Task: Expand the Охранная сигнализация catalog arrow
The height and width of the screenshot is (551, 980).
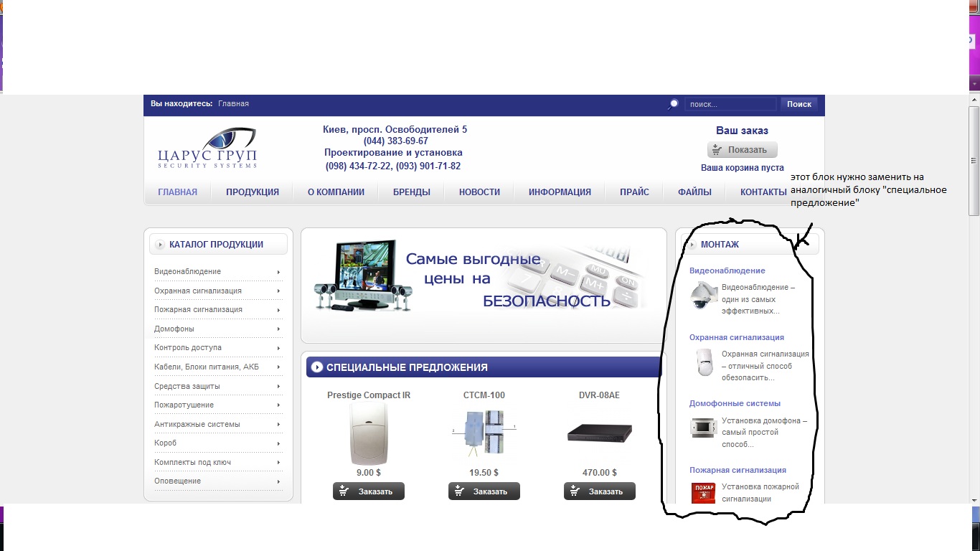Action: click(x=278, y=291)
